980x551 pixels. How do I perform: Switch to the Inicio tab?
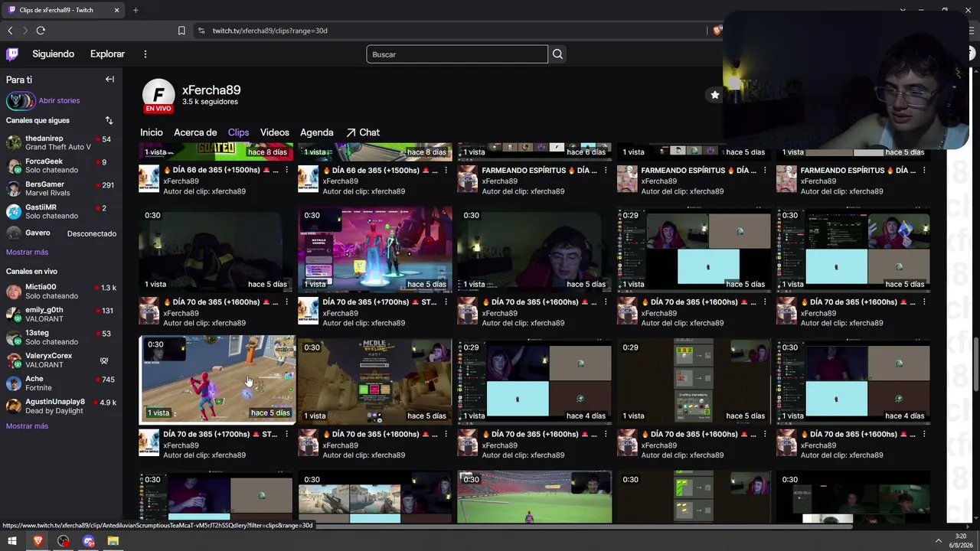(152, 132)
